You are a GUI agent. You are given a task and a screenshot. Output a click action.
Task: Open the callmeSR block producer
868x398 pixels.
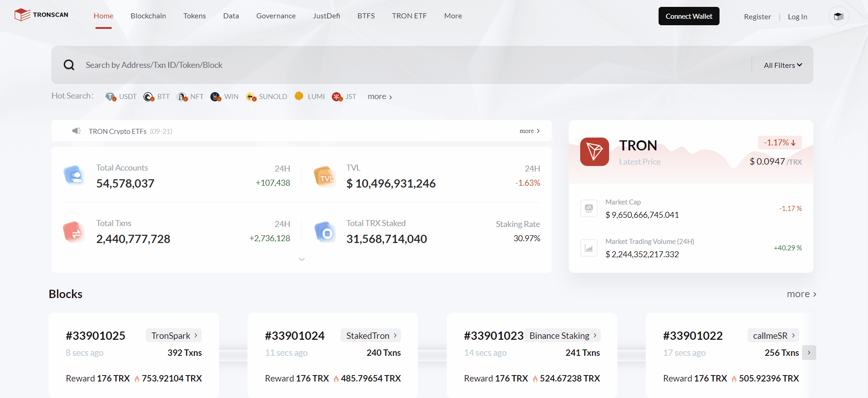(773, 336)
